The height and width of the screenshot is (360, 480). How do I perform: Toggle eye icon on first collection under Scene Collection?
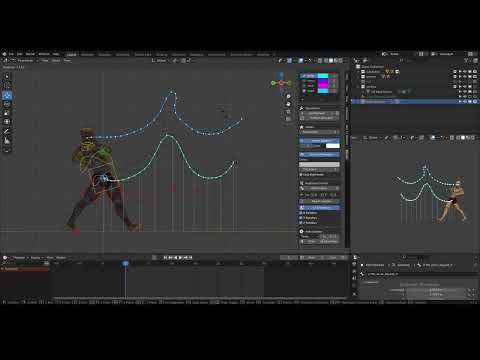pyautogui.click(x=465, y=72)
